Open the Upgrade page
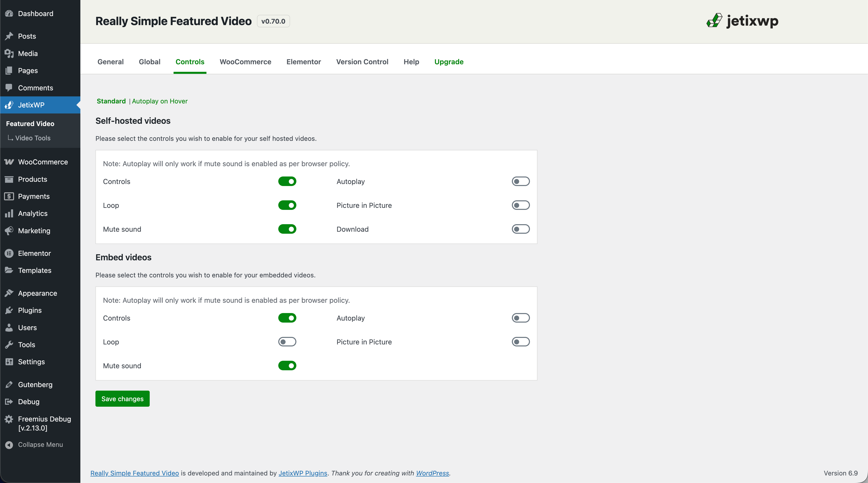The image size is (868, 483). click(x=449, y=62)
